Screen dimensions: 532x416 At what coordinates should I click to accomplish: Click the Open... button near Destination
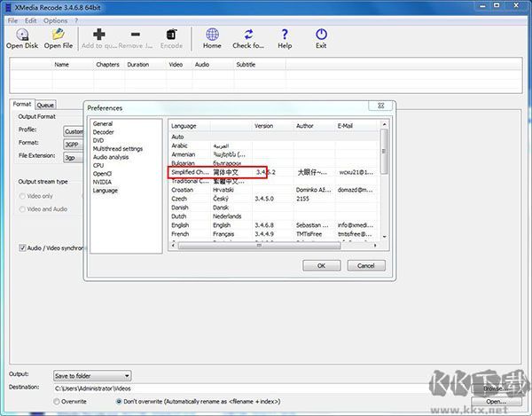pyautogui.click(x=496, y=402)
